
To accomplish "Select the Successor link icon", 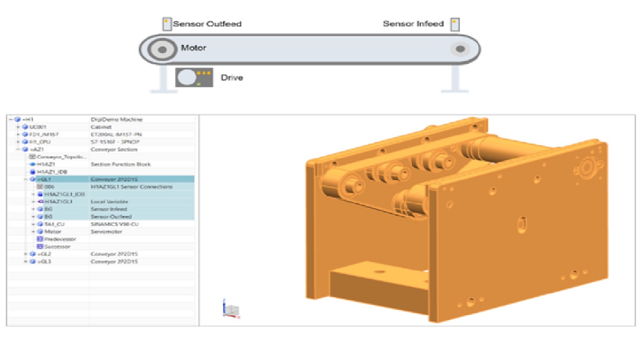I will 39,247.
